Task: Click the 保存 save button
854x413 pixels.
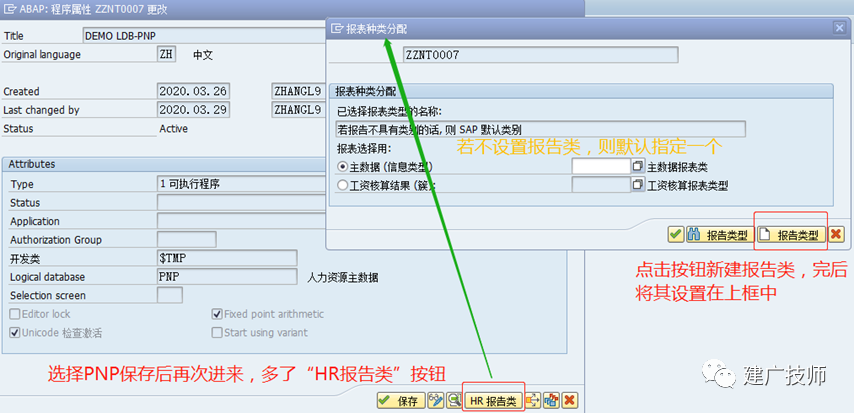Action: pos(401,402)
